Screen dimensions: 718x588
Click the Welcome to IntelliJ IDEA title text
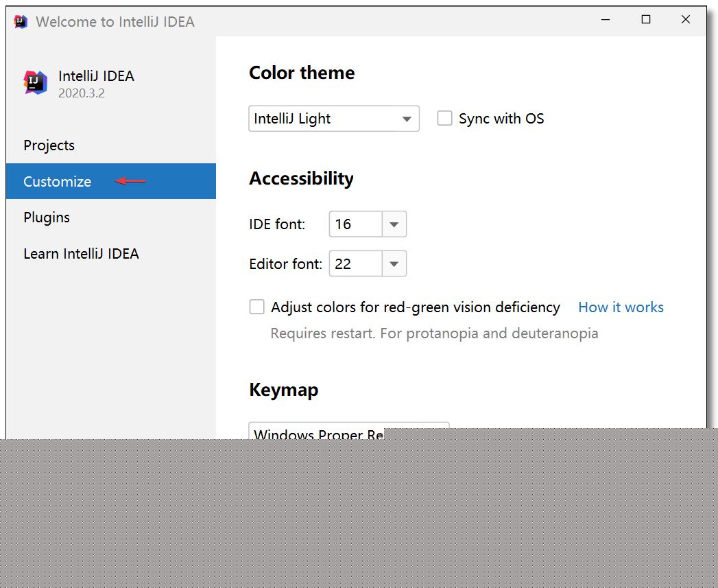pos(115,22)
